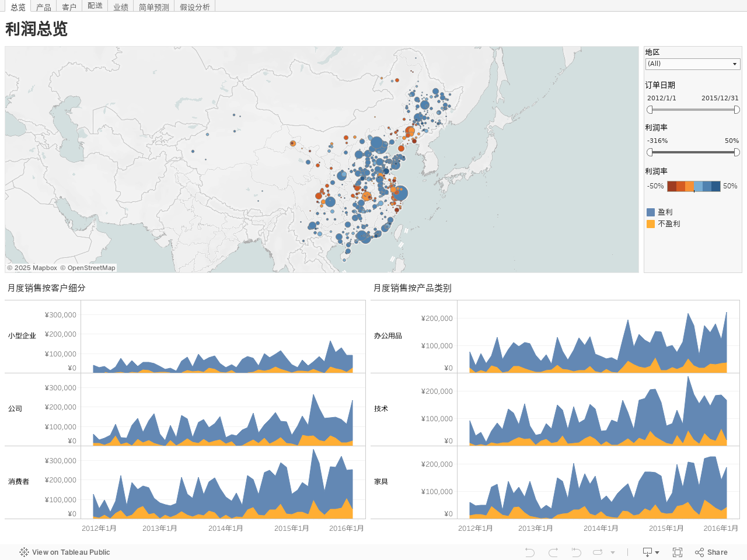The image size is (747, 560).
Task: Undo the last action
Action: (x=529, y=552)
